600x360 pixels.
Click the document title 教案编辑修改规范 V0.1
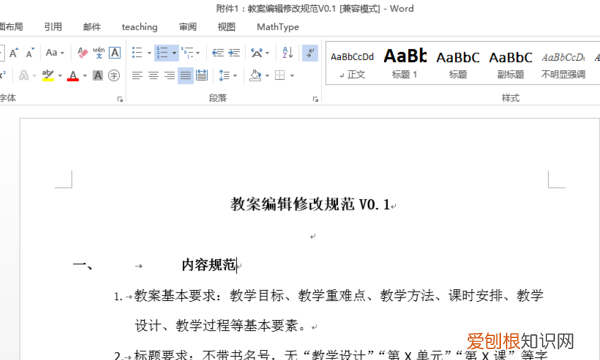310,204
